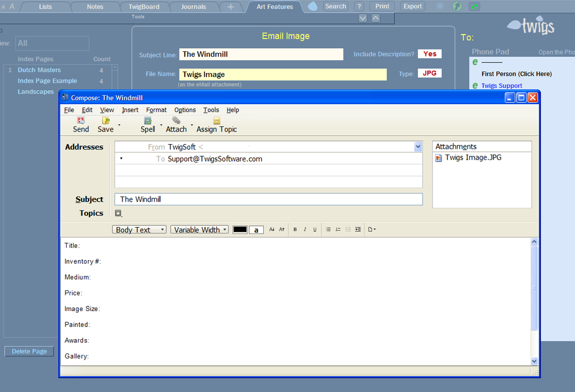The height and width of the screenshot is (392, 575).
Task: Underline the selected text
Action: pyautogui.click(x=315, y=229)
